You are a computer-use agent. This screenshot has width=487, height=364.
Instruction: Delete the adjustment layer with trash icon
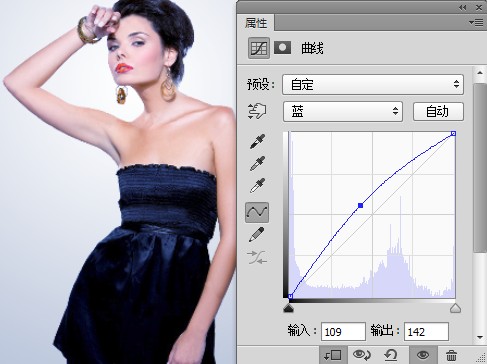click(x=451, y=355)
